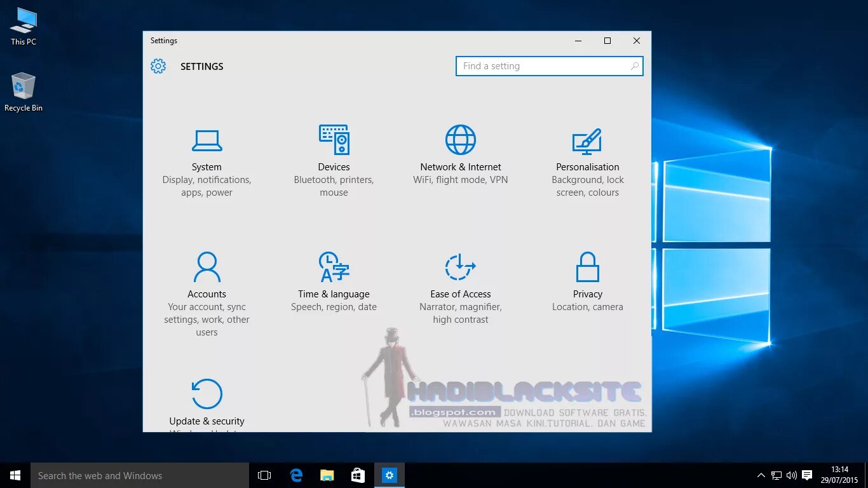This screenshot has height=488, width=868.
Task: Open Task View on the taskbar
Action: click(264, 475)
